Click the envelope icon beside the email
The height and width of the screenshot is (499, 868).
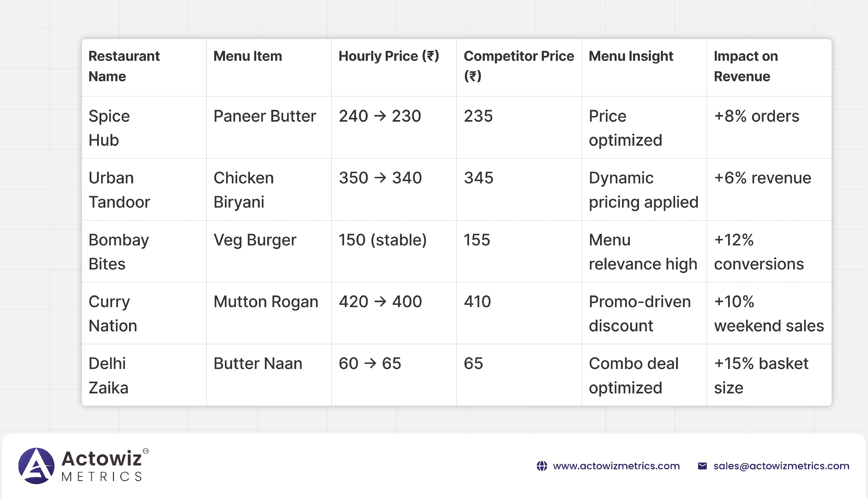(x=702, y=466)
